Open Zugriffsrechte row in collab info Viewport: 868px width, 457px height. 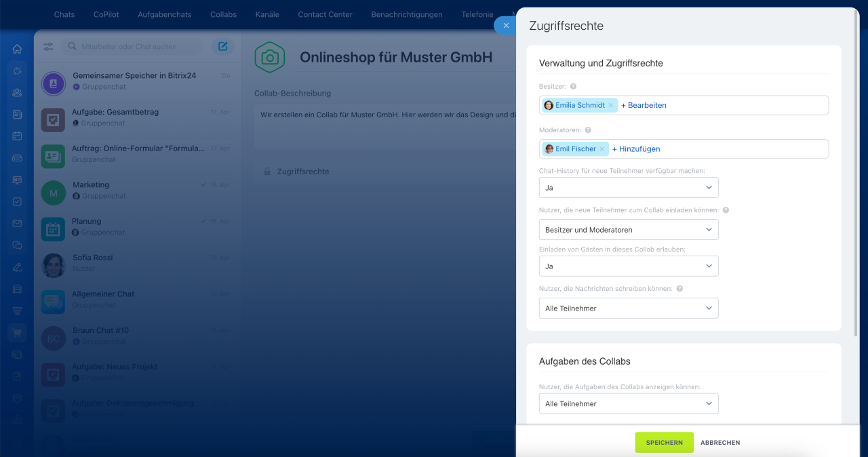(385, 172)
